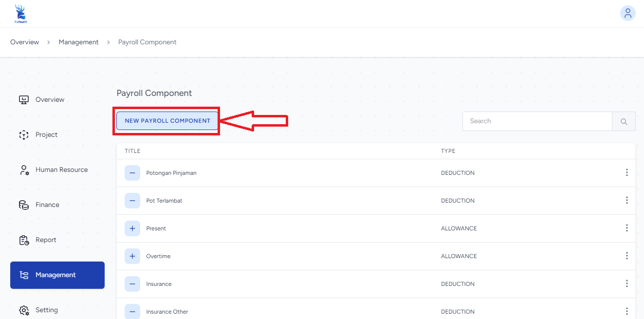
Task: Focus the Search input field
Action: click(536, 121)
